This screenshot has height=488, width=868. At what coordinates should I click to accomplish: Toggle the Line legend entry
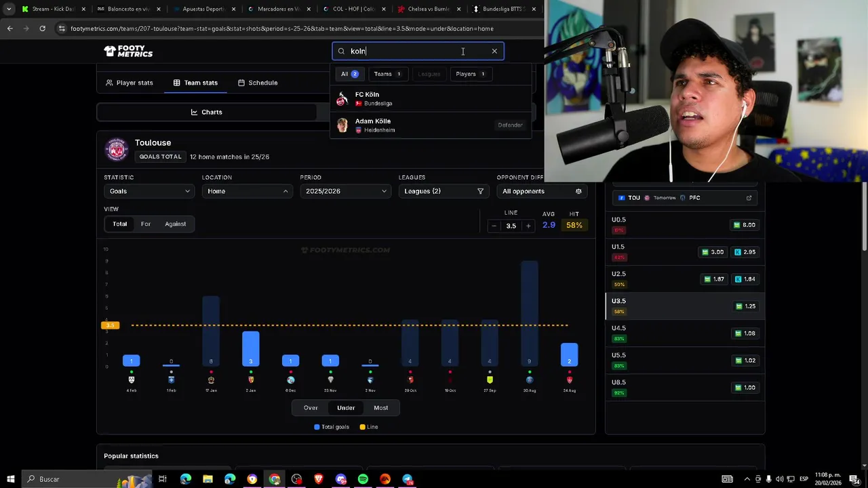[369, 427]
